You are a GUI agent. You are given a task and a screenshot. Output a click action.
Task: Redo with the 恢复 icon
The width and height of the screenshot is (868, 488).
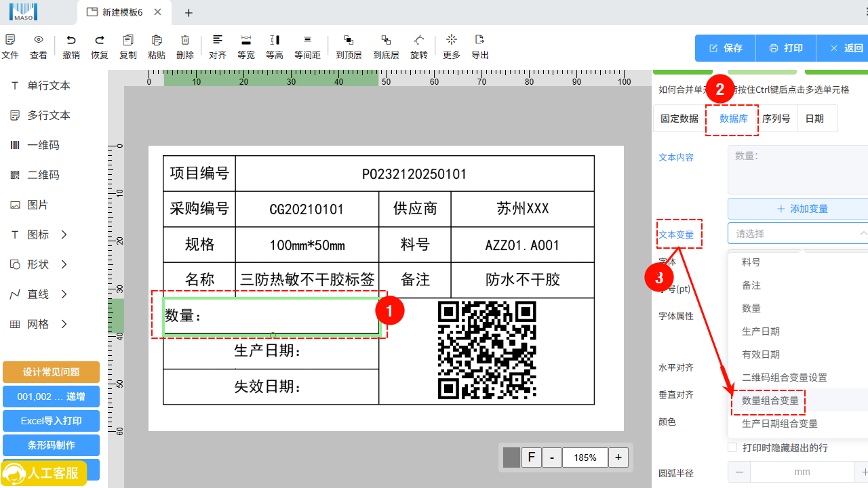click(x=100, y=40)
